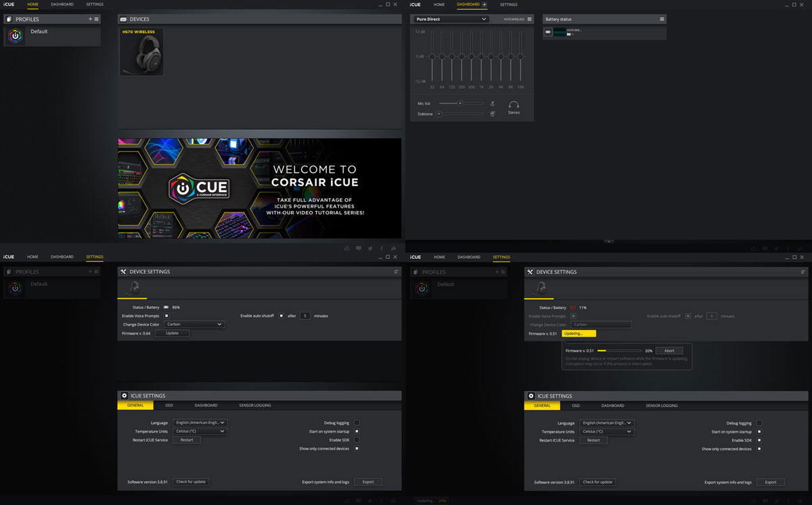
Task: Toggle the Stereo headphone icon in Dashboard
Action: coord(514,106)
